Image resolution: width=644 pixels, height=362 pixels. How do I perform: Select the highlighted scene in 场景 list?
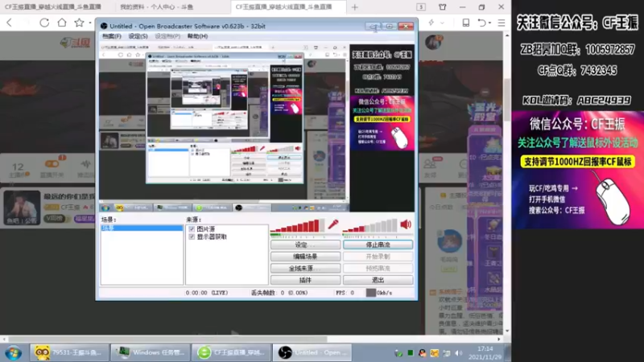click(x=142, y=228)
